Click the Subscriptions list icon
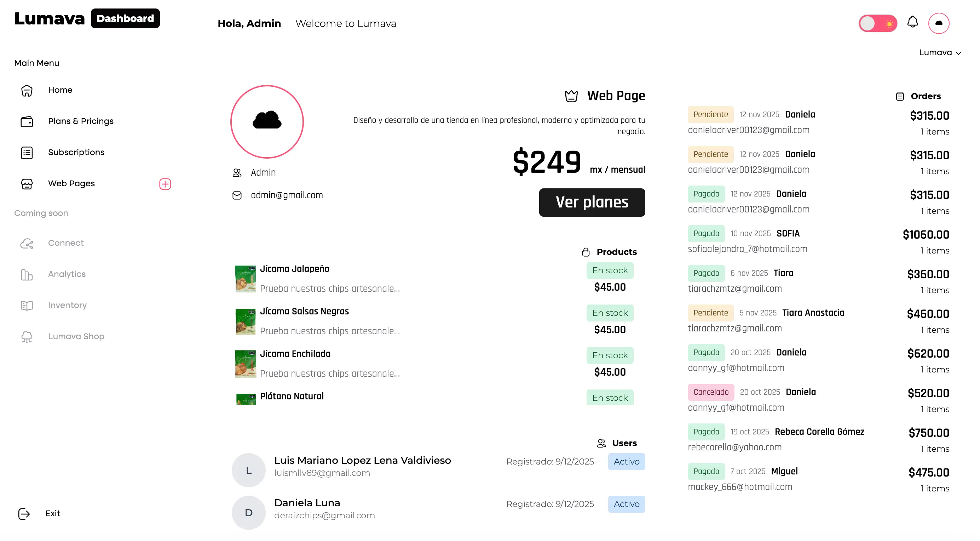Viewport: 980px width, 541px height. tap(27, 153)
